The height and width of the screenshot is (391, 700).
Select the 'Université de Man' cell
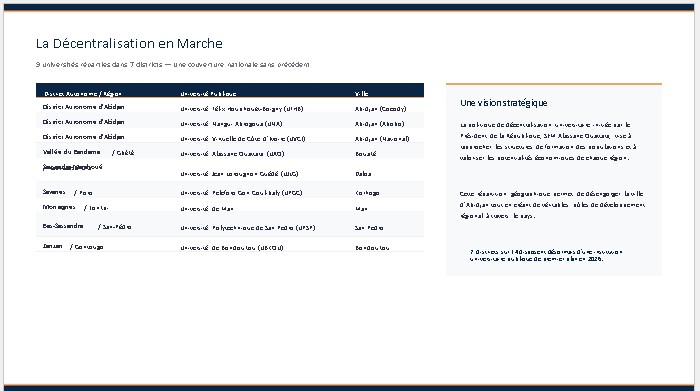tap(207, 208)
